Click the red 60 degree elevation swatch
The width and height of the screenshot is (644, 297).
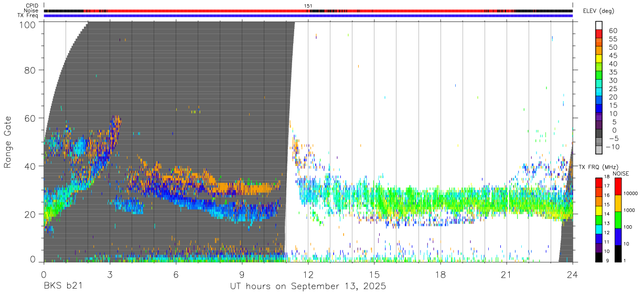click(x=599, y=34)
